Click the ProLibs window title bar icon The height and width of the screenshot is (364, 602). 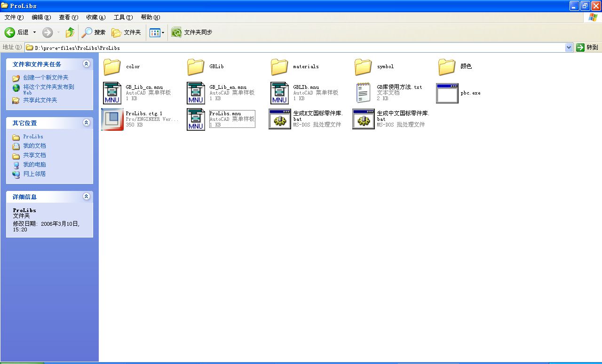click(x=5, y=6)
